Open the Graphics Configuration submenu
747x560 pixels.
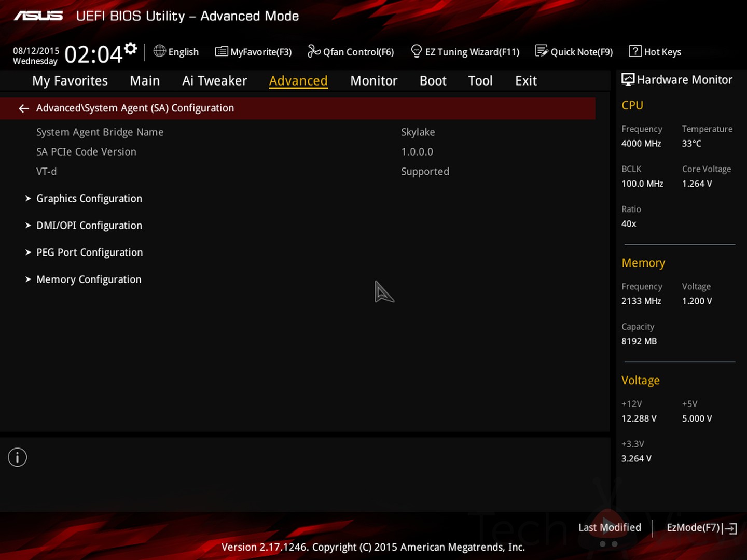click(x=89, y=199)
